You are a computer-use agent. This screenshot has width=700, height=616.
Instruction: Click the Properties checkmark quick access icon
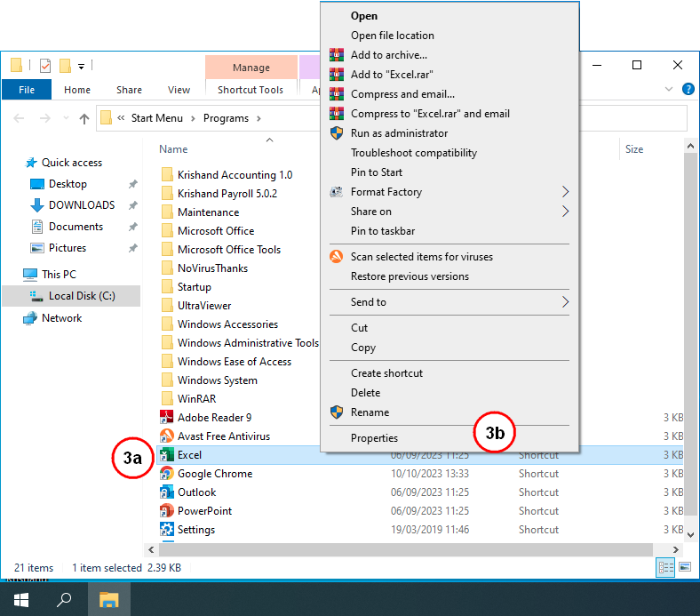point(45,66)
